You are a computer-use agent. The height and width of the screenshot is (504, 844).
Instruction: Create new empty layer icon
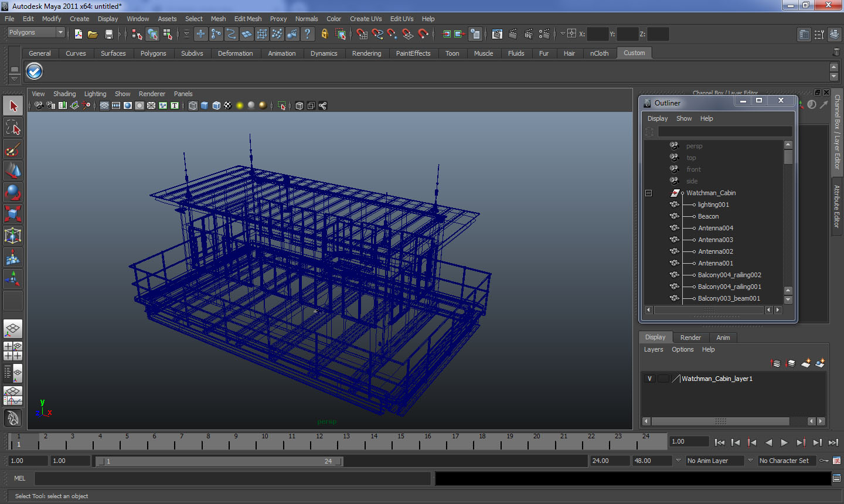pos(806,363)
